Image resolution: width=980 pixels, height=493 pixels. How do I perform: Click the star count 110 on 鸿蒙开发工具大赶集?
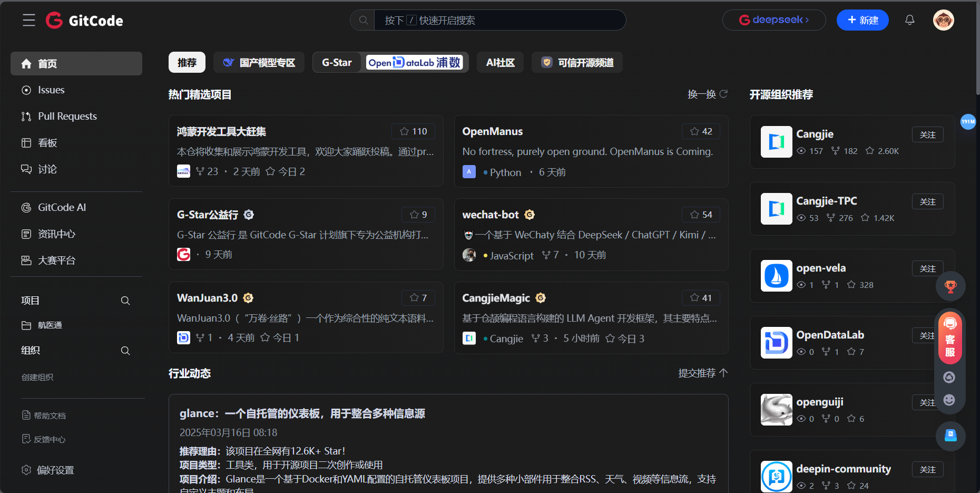pyautogui.click(x=414, y=131)
